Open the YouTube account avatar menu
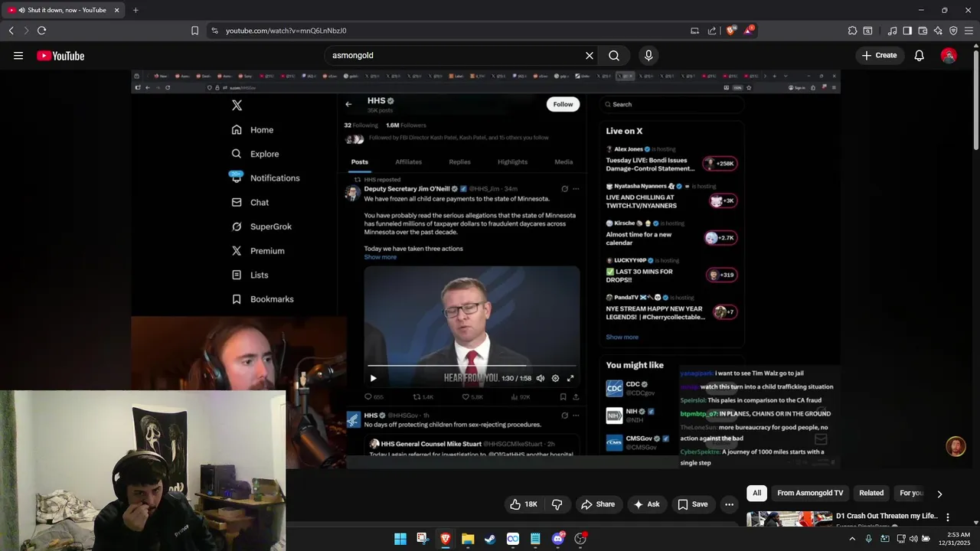980x551 pixels. (949, 55)
